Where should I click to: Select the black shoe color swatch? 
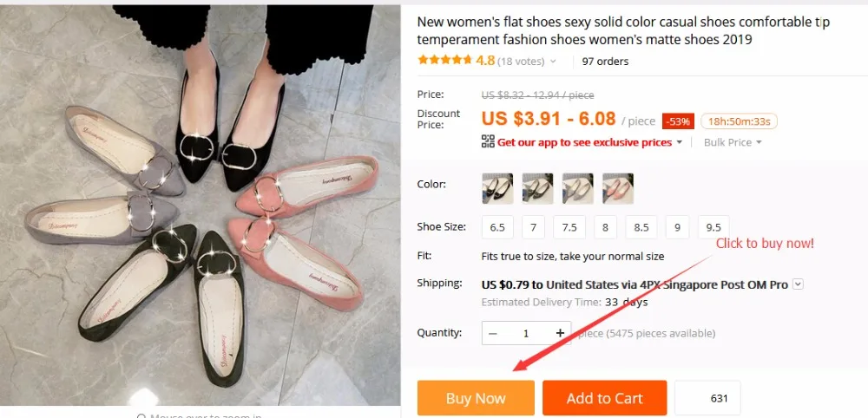[496, 188]
